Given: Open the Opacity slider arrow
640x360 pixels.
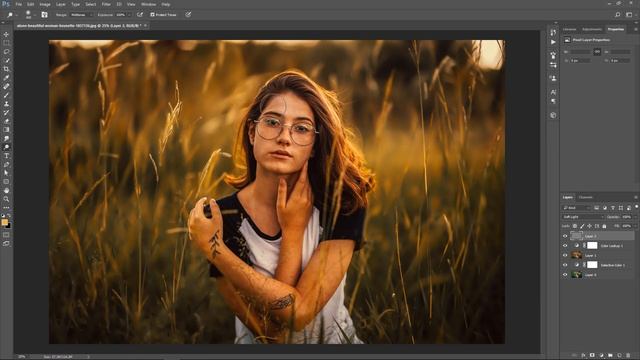Looking at the screenshot, I should click(x=635, y=217).
